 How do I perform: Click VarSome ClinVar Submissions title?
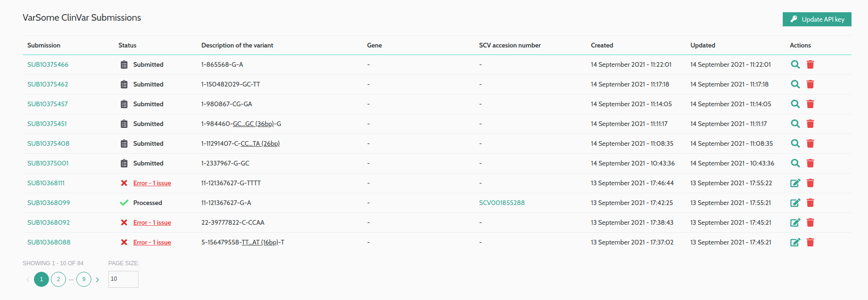pos(82,17)
